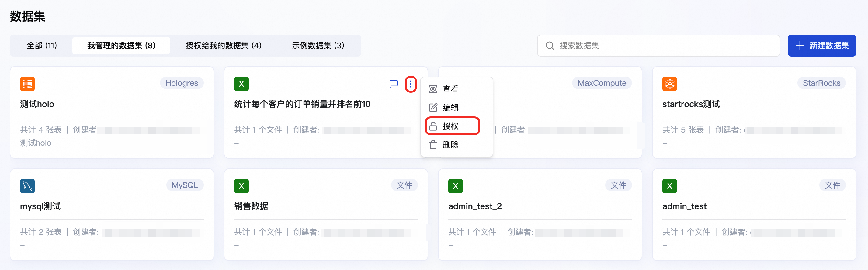The width and height of the screenshot is (868, 270).
Task: Switch to 示例数据集 (3) tab
Action: point(318,45)
